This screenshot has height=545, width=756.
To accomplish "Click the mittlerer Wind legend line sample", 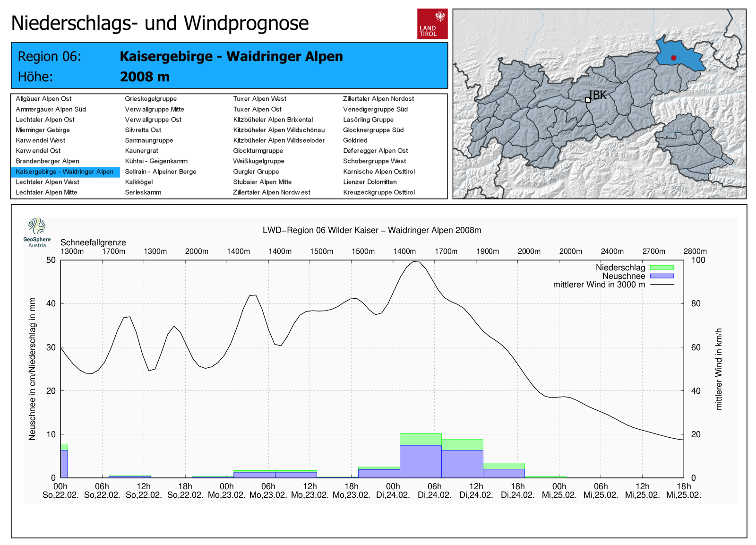I will [661, 285].
